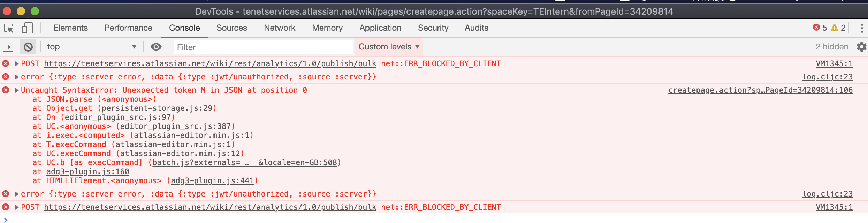868x223 pixels.
Task: Click the 'at JSON.parse (<anonymous>)' stack line
Action: (94, 99)
